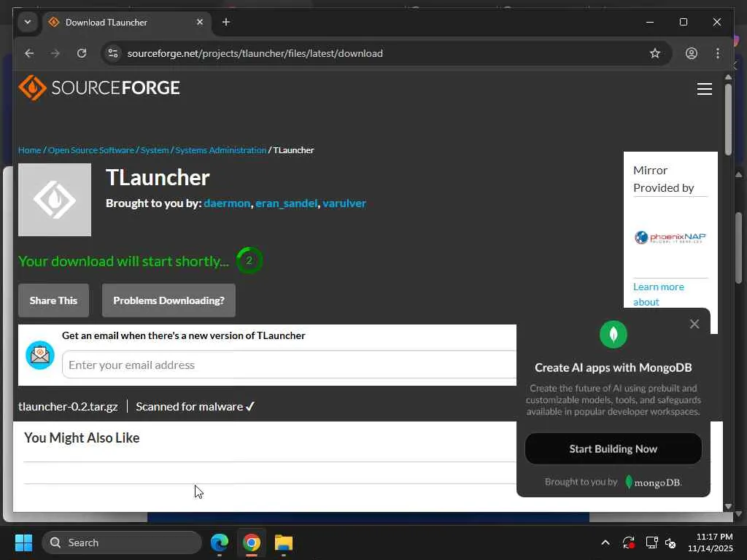
Task: Open daermon's profile link
Action: point(227,203)
